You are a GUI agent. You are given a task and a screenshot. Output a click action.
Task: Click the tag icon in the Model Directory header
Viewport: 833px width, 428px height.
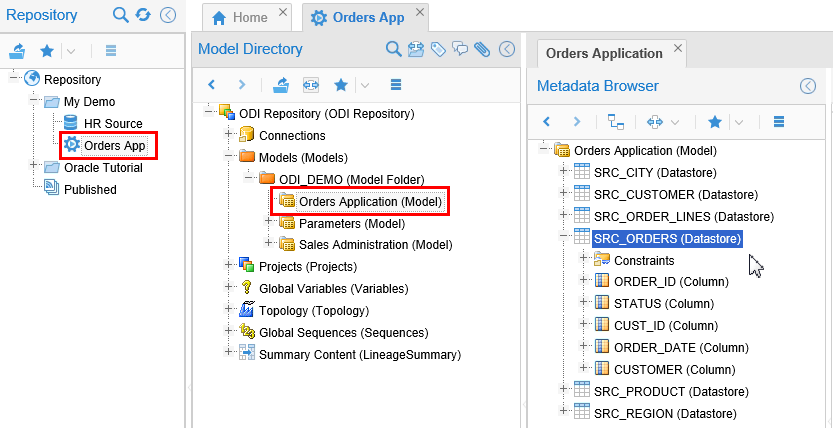pyautogui.click(x=438, y=49)
